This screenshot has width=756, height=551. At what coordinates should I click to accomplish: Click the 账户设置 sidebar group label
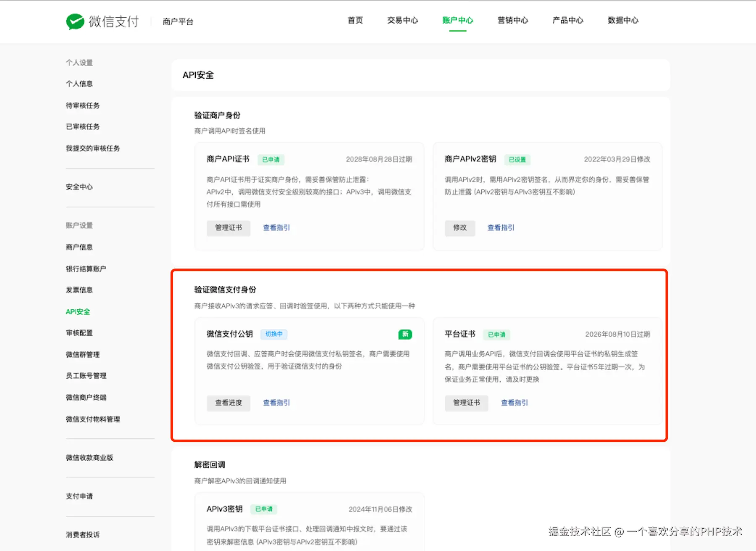[x=79, y=225]
